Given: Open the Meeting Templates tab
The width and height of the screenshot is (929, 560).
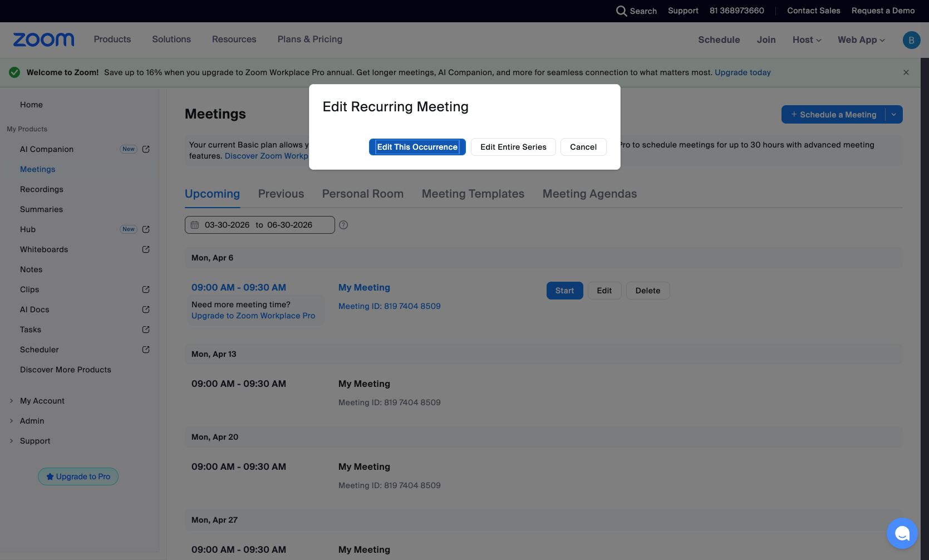Looking at the screenshot, I should (x=473, y=194).
